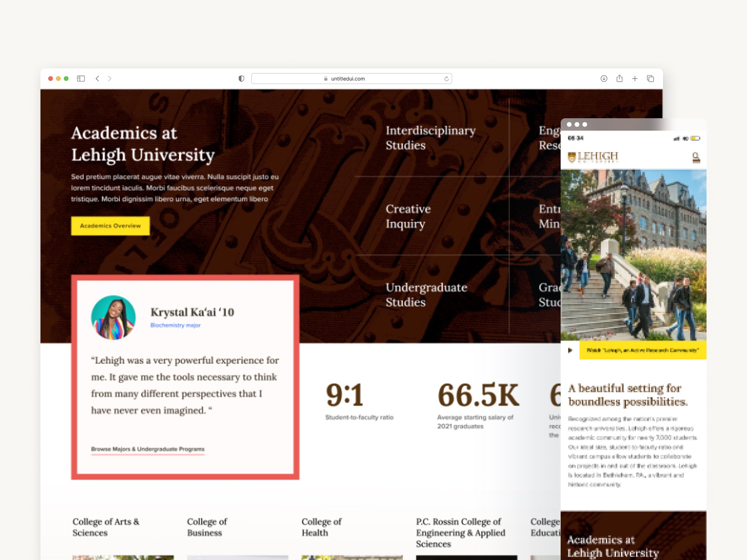This screenshot has height=560, width=747.
Task: Click the Academics at Lehigh University heading in the browser
Action: click(x=143, y=144)
